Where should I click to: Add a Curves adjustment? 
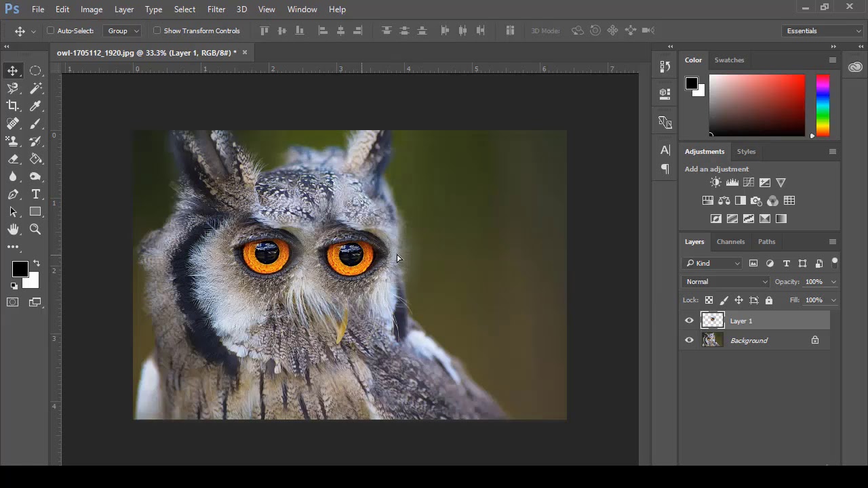pyautogui.click(x=748, y=182)
